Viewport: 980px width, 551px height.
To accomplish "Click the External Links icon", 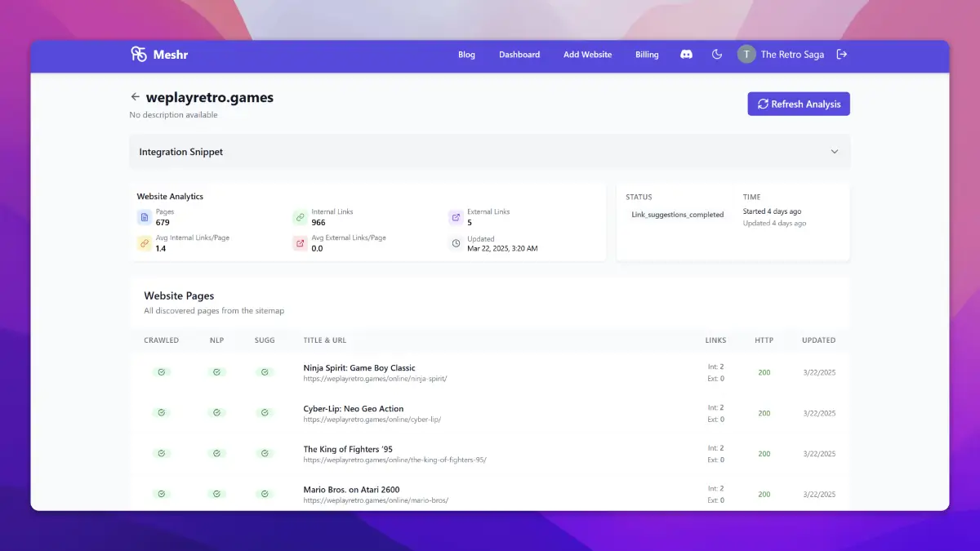I will click(456, 217).
